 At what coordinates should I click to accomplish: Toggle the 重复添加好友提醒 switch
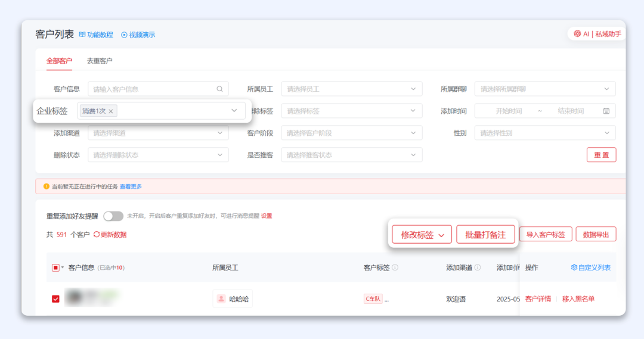113,216
